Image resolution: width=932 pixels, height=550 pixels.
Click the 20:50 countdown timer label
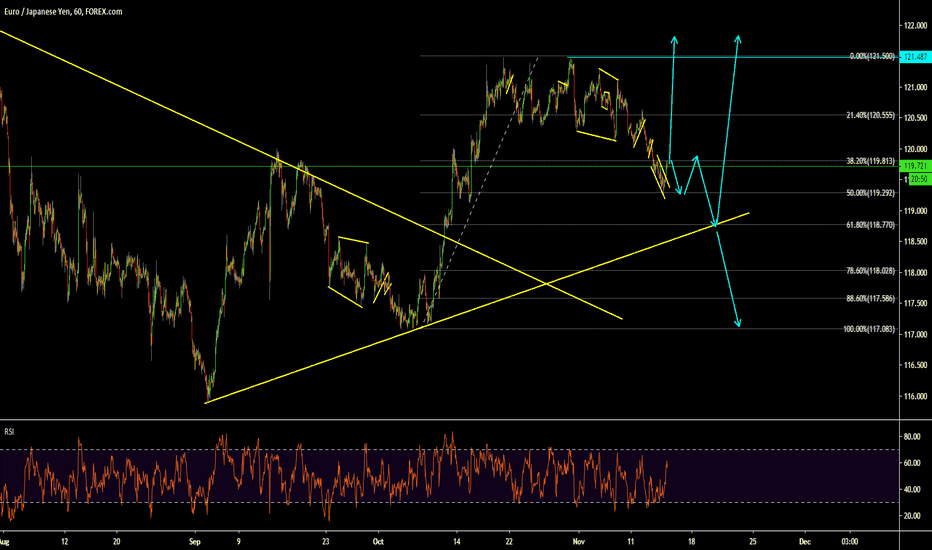pyautogui.click(x=920, y=178)
